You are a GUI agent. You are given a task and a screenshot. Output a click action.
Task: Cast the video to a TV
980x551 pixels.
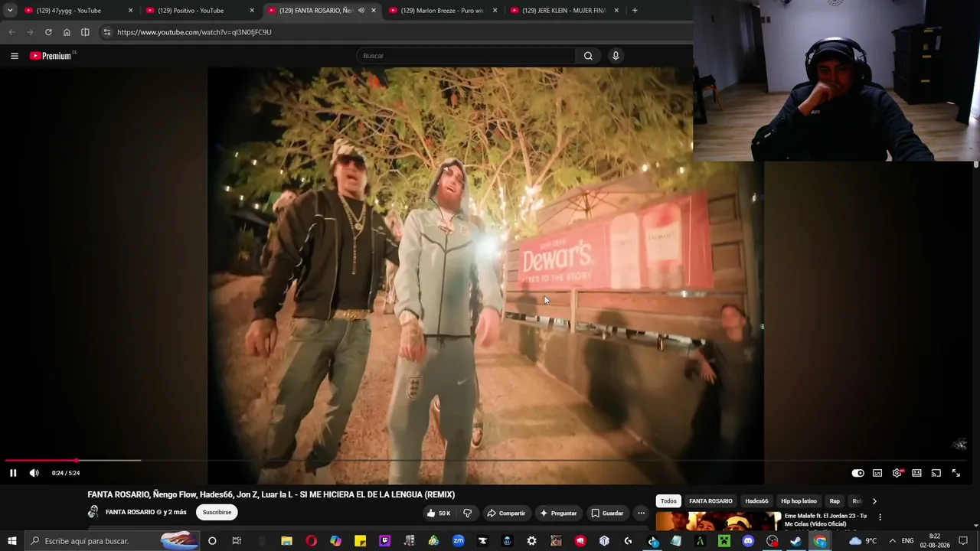pos(936,473)
